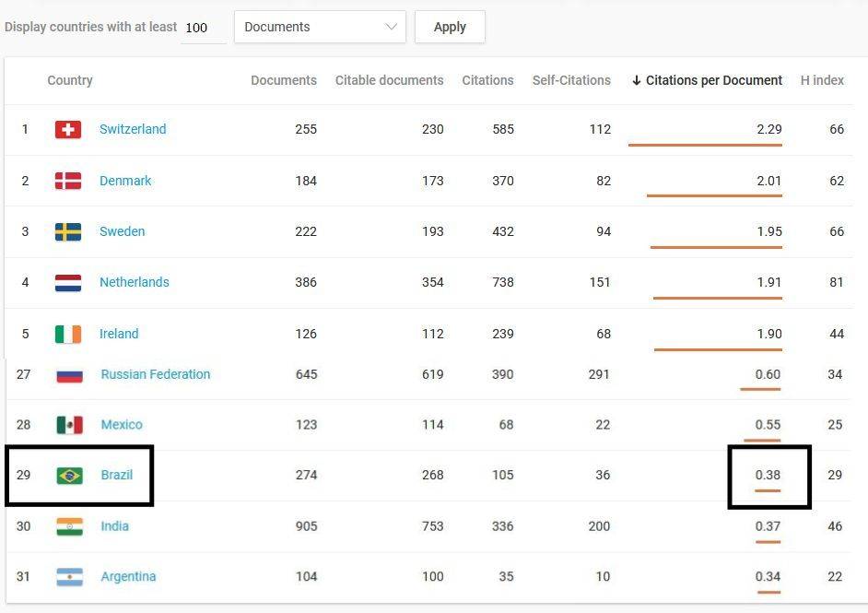The image size is (868, 613).
Task: Click the Russian Federation flag icon
Action: (69, 375)
